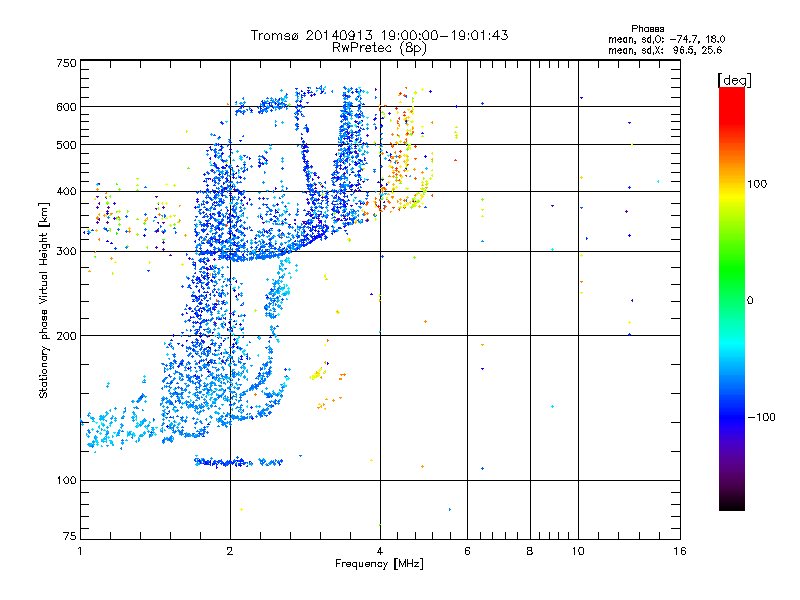Viewport: 800px width, 600px height.
Task: Click the y-axis tick label '200'
Action: pos(66,336)
